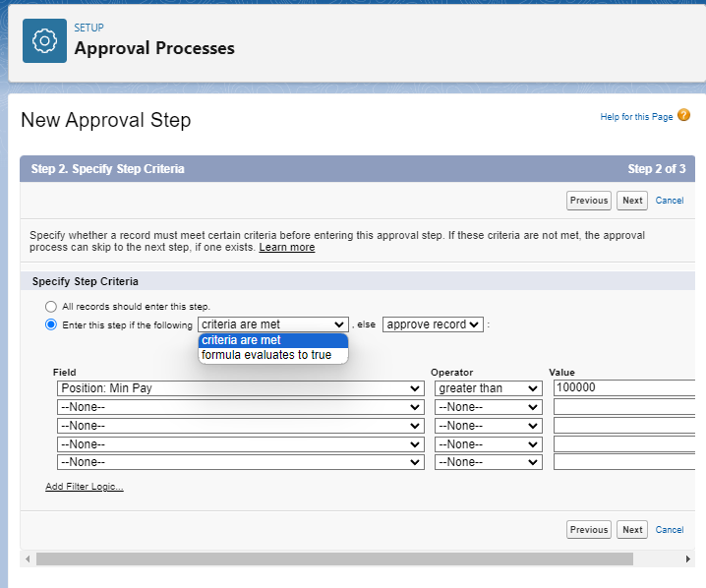
Task: Click the 'New Approval Step' title
Action: pos(106,120)
